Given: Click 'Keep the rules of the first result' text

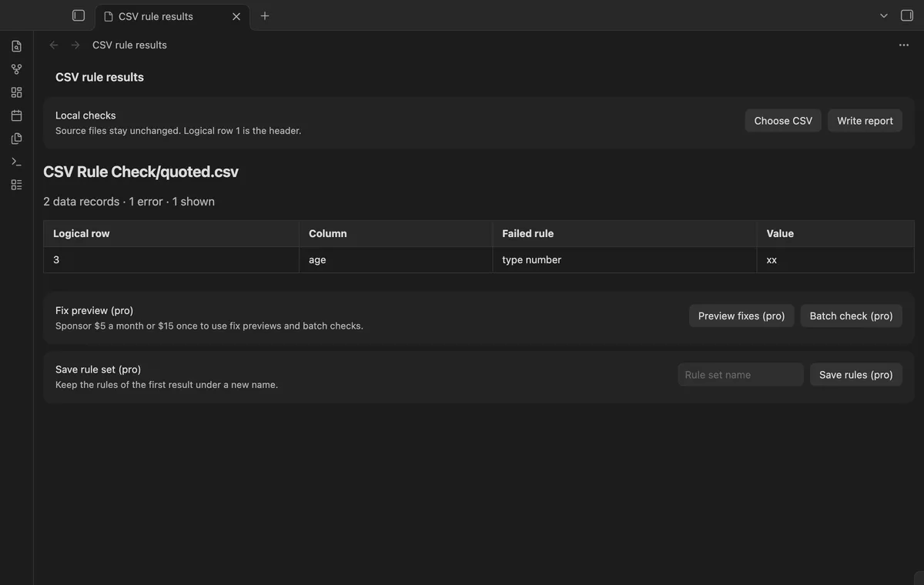Looking at the screenshot, I should 166,385.
